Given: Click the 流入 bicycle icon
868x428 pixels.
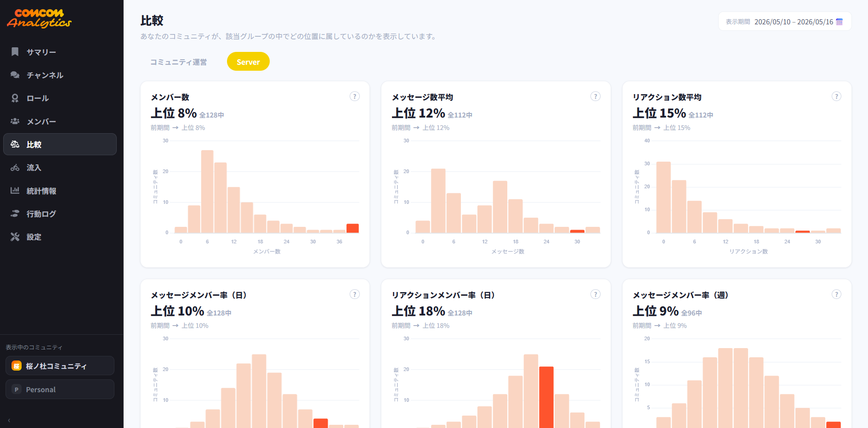Looking at the screenshot, I should click(15, 168).
